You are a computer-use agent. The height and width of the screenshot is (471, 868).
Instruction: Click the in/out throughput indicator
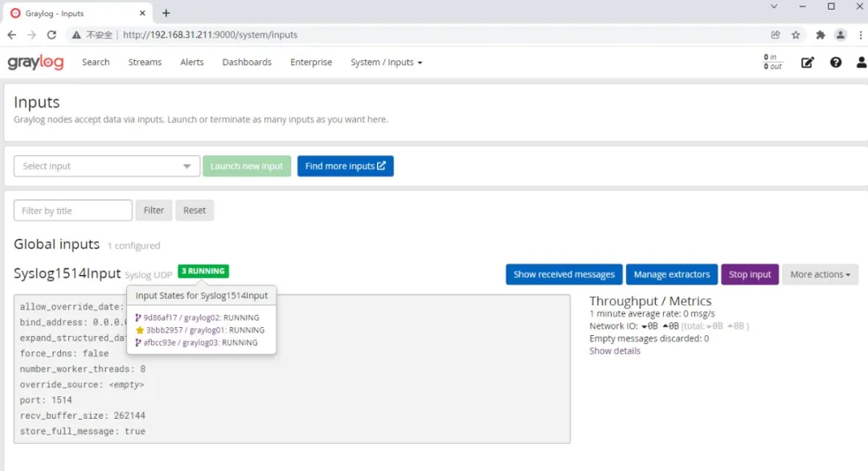pos(773,62)
